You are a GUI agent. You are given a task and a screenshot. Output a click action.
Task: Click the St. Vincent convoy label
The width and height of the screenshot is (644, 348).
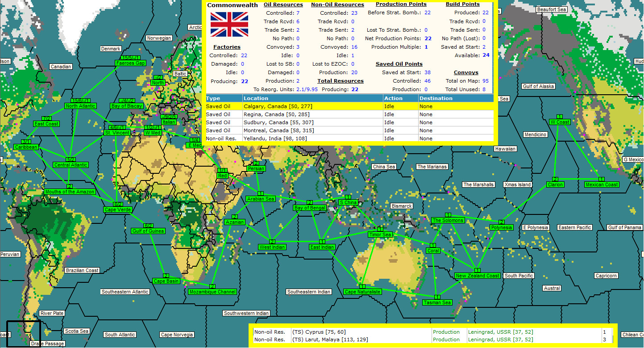[x=117, y=133]
